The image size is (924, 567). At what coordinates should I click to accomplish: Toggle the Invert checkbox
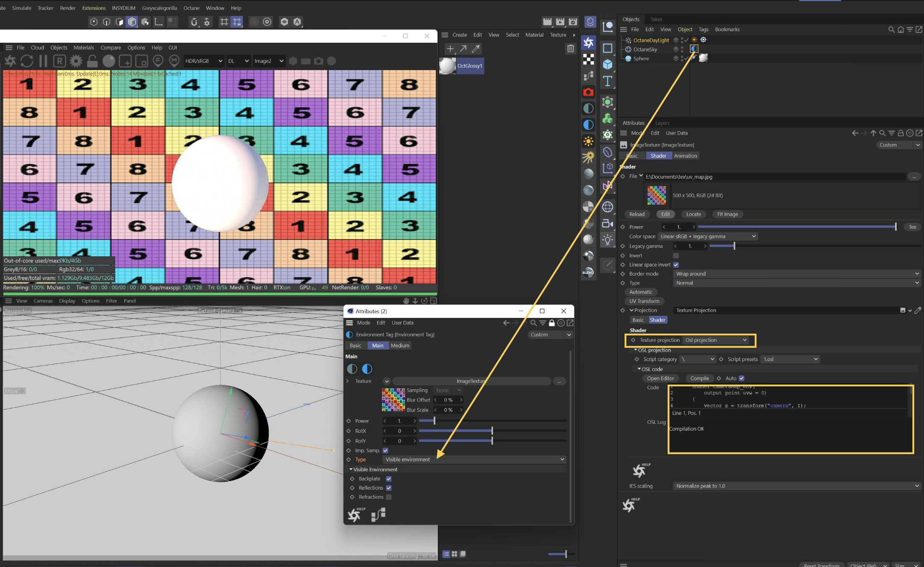click(x=676, y=256)
